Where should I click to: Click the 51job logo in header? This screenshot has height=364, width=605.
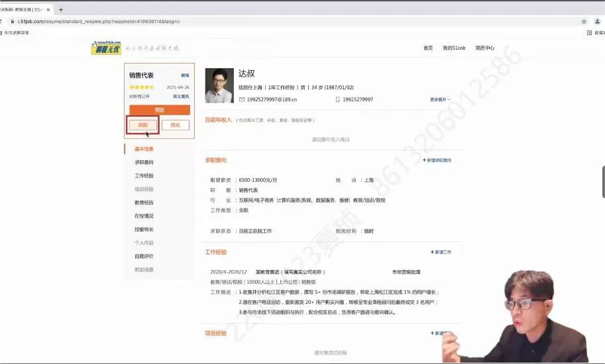(106, 48)
